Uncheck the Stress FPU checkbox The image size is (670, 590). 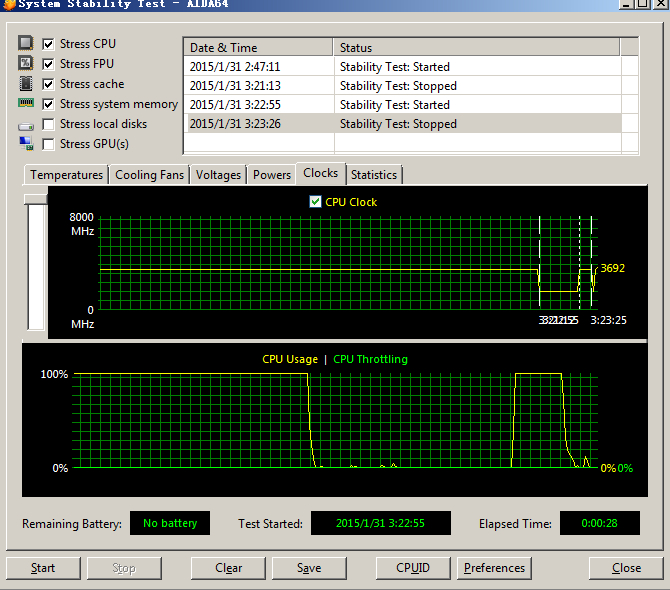click(48, 64)
